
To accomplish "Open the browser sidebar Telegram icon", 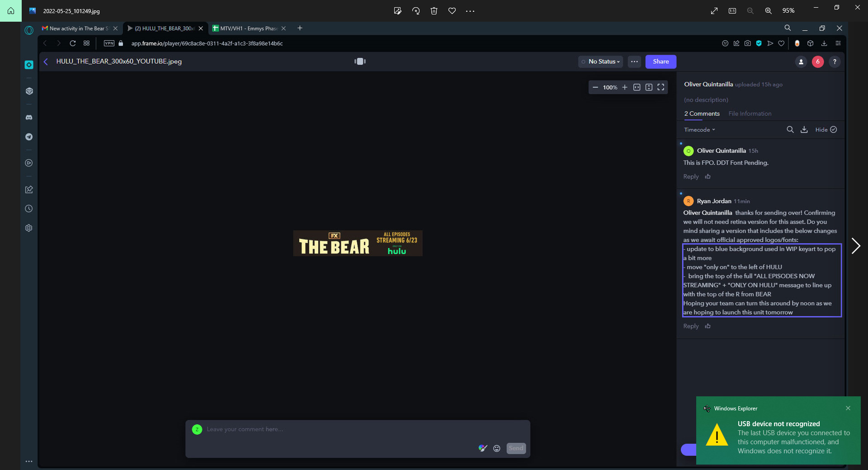I will point(29,137).
